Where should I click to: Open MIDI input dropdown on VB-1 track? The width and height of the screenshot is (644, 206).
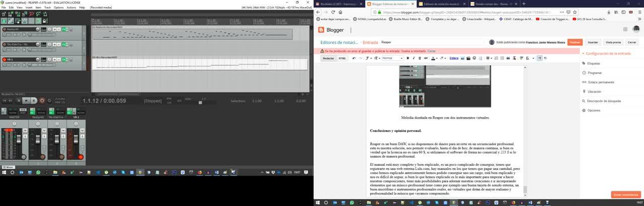point(42,64)
